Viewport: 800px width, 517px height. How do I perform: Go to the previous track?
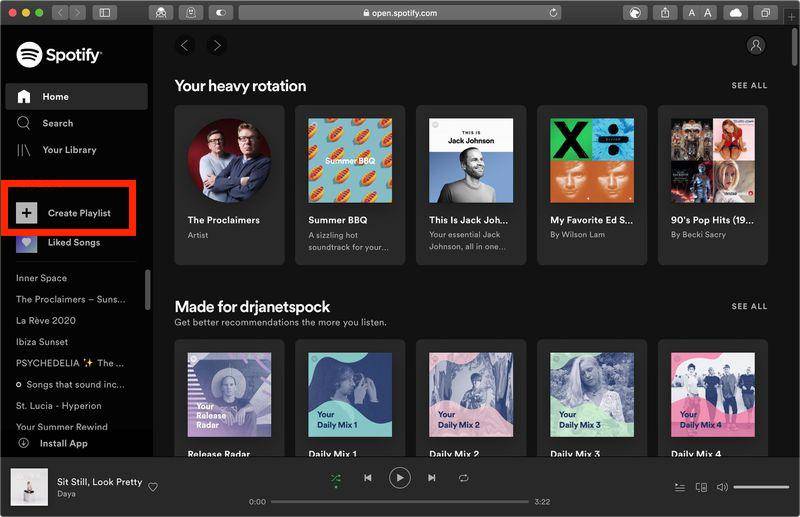point(367,478)
